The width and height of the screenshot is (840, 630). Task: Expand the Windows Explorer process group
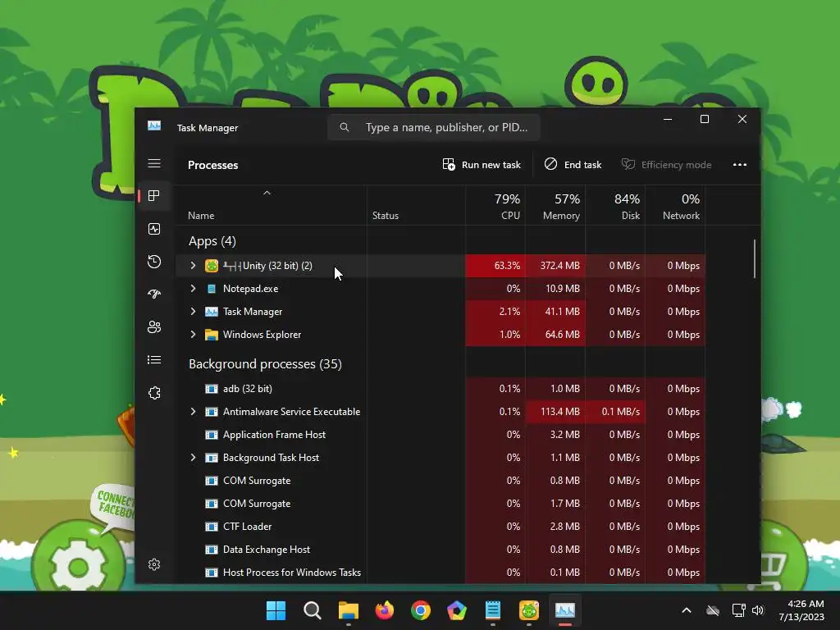[193, 335]
